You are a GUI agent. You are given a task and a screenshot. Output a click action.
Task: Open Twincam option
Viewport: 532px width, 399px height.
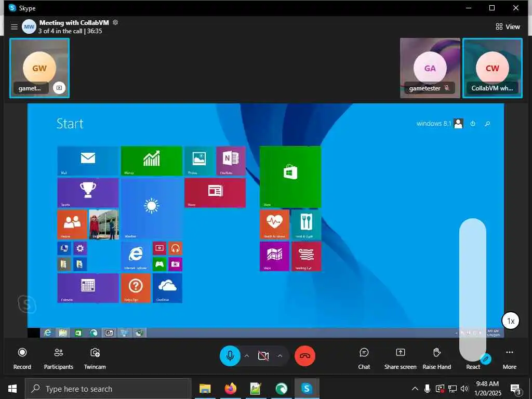coord(95,358)
